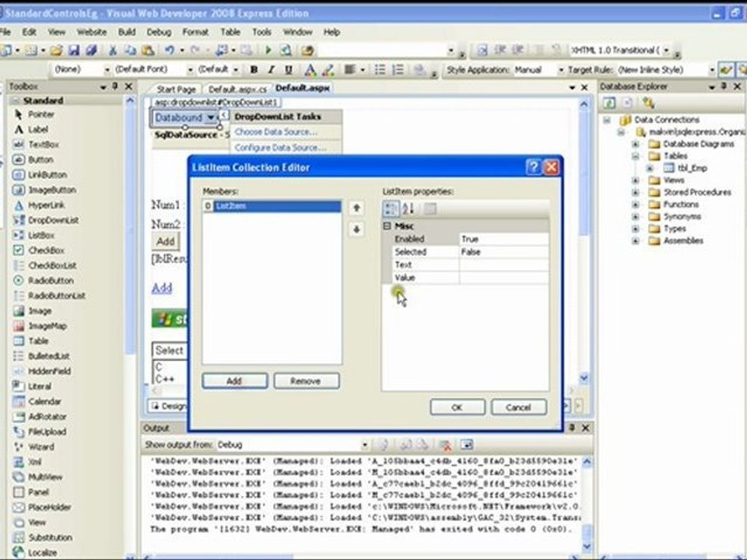The width and height of the screenshot is (747, 560).
Task: Open the Website menu
Action: (x=92, y=32)
